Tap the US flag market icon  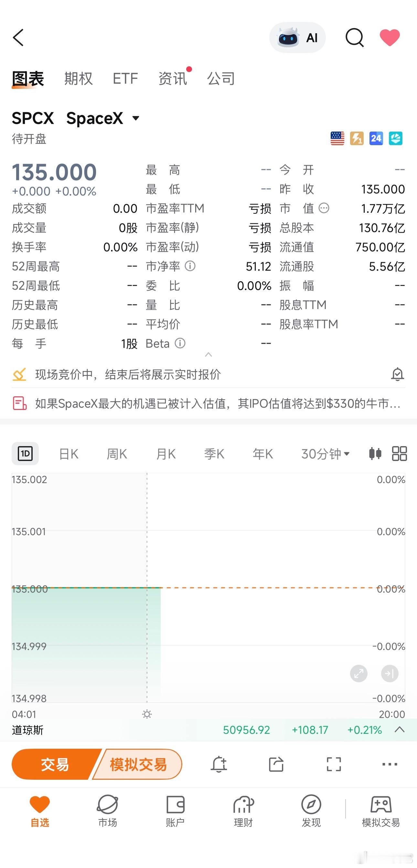337,138
